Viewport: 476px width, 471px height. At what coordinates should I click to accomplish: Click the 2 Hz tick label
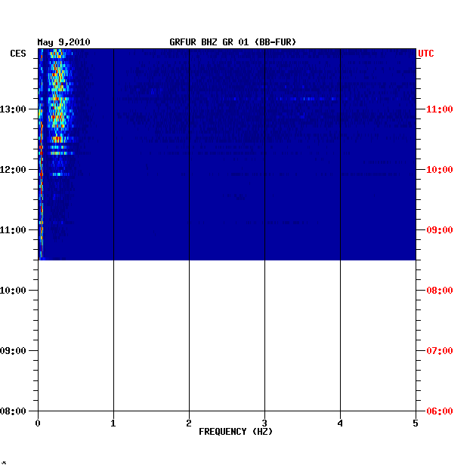pyautogui.click(x=189, y=423)
